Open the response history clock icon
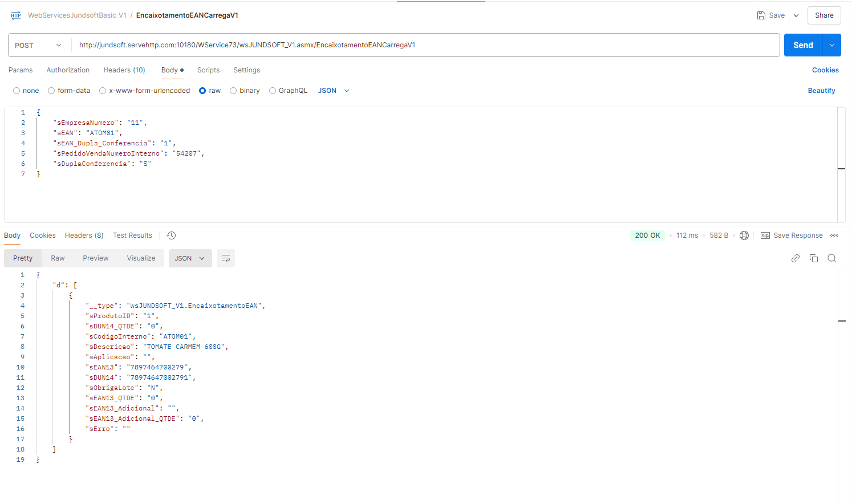This screenshot has height=504, width=852. (x=171, y=235)
